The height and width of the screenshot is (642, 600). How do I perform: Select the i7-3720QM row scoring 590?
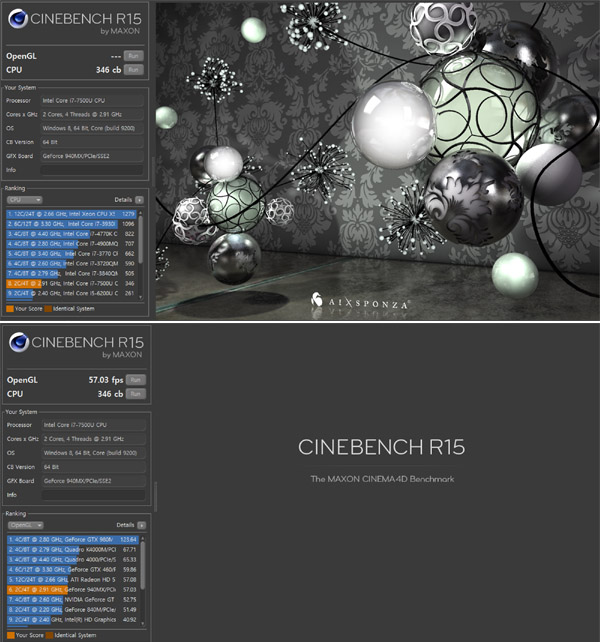pos(71,263)
